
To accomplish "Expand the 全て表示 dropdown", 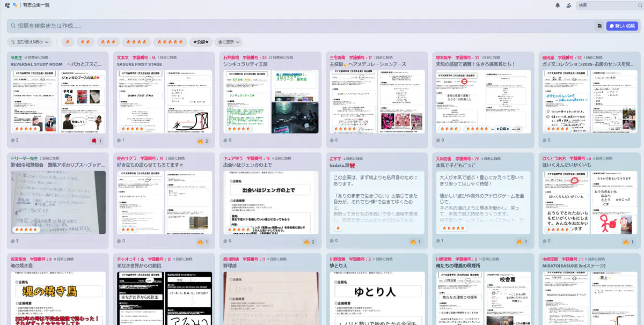I will (228, 42).
